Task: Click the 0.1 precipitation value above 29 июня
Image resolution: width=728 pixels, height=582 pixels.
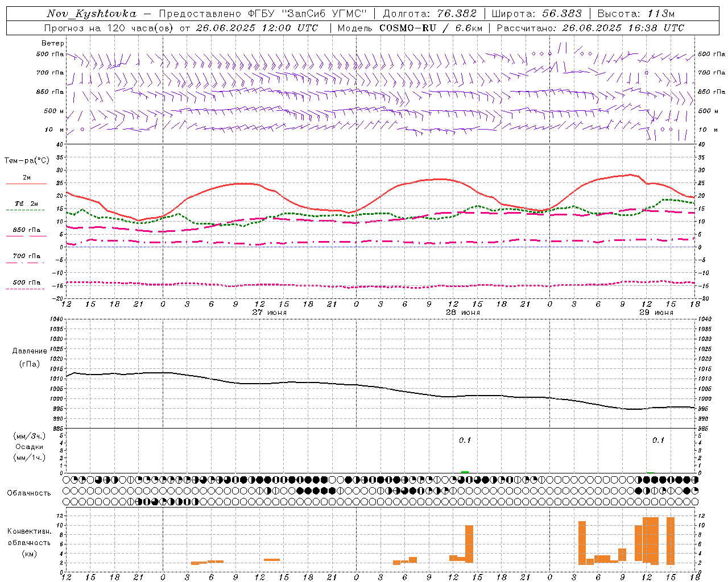Action: pos(658,440)
